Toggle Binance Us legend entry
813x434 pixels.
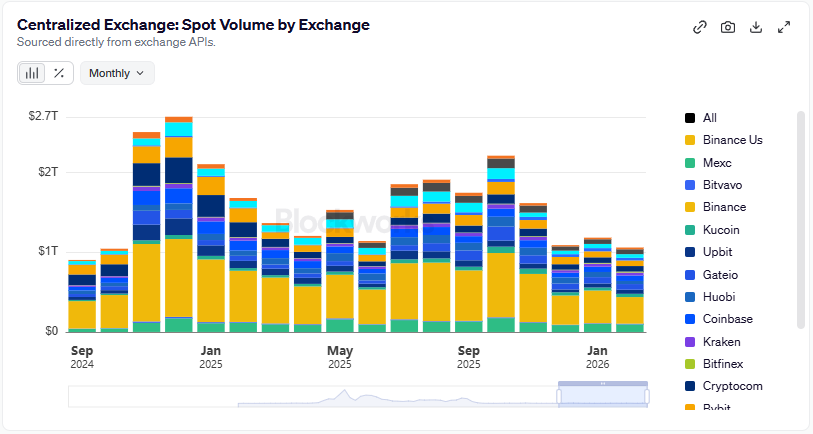732,140
